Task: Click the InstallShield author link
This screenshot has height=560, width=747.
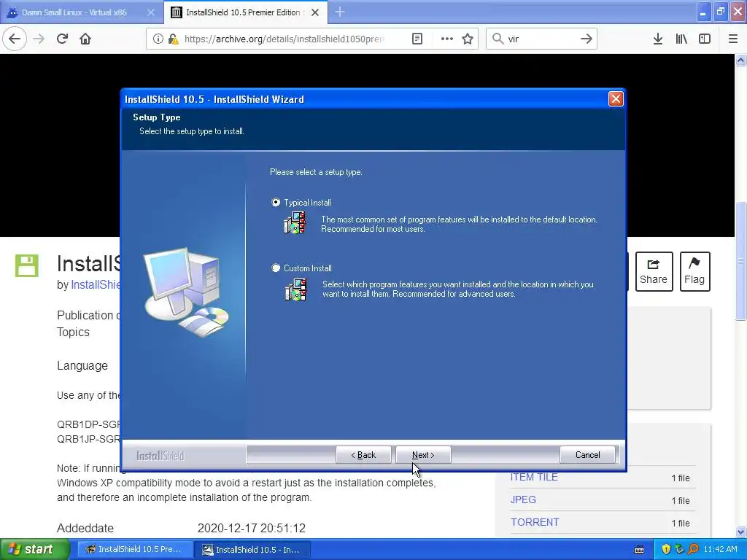Action: (96, 285)
